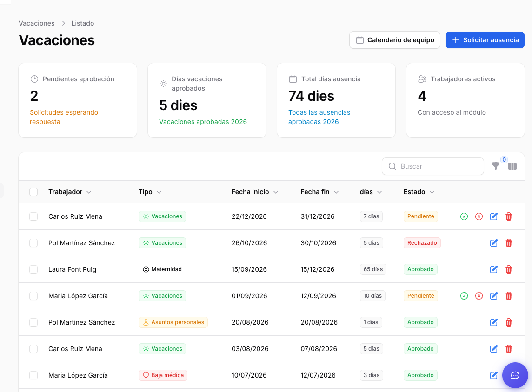Open the table filter funnel icon
The height and width of the screenshot is (392, 532).
495,166
